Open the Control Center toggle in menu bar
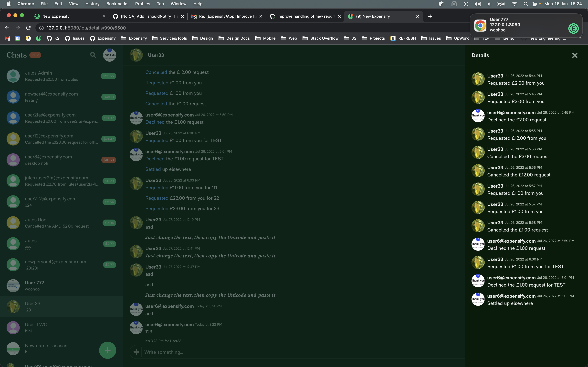588x367 pixels. 535,4
